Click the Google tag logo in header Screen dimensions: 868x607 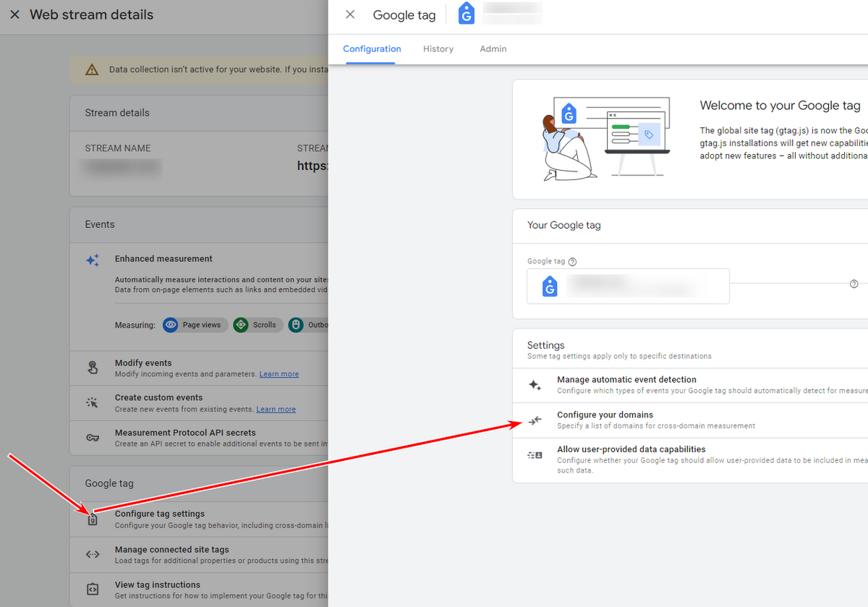point(467,14)
